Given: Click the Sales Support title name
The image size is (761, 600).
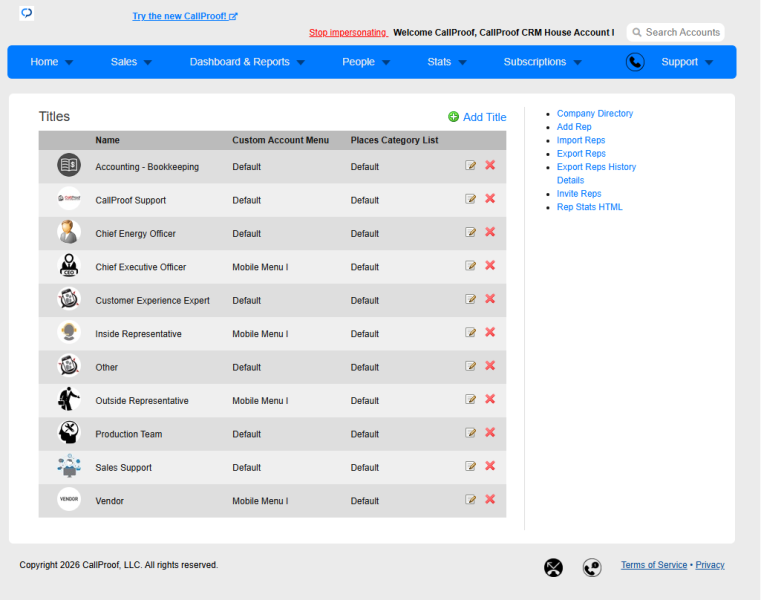Looking at the screenshot, I should (x=123, y=467).
